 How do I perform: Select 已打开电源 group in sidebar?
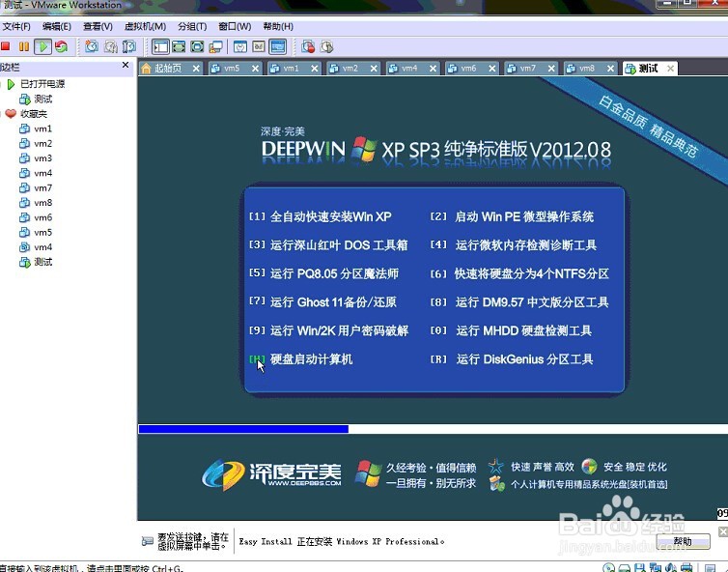pyautogui.click(x=42, y=84)
